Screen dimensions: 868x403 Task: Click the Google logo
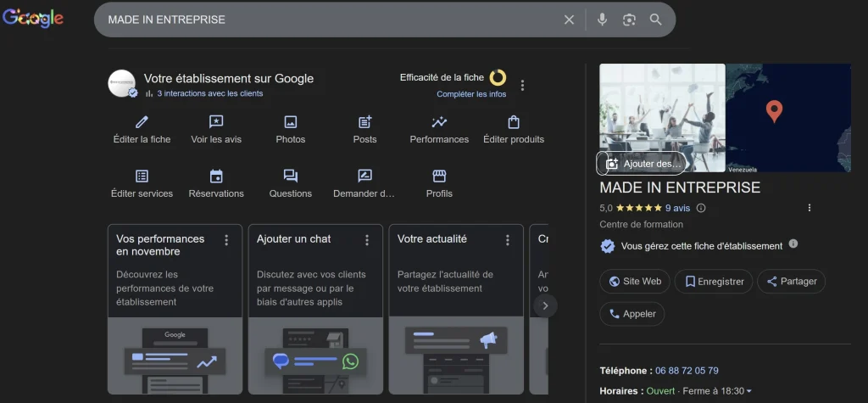point(33,19)
